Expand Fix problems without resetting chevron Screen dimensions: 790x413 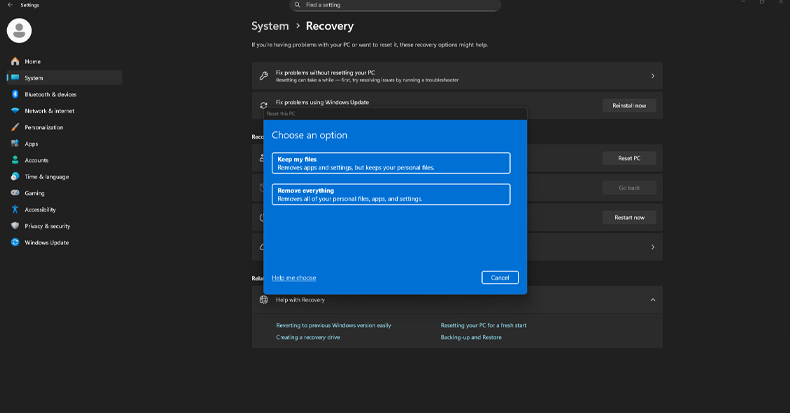coord(652,76)
